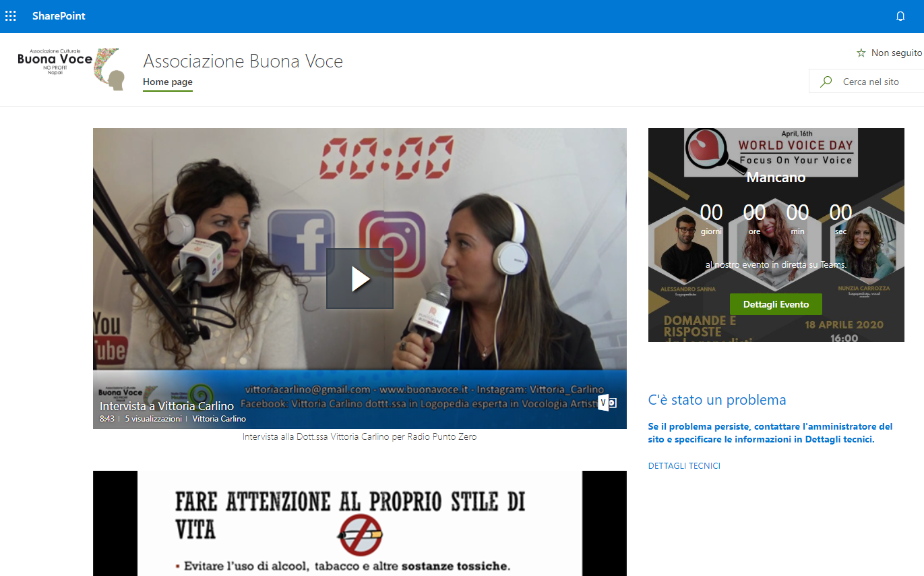The height and width of the screenshot is (576, 924).
Task: Click the Vittoria Carlino author name under video
Action: [x=219, y=419]
